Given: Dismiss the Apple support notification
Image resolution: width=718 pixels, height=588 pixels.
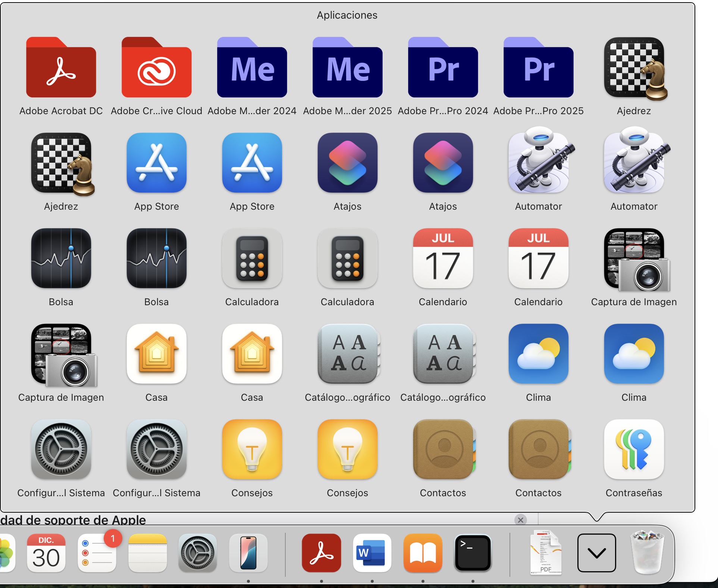Looking at the screenshot, I should point(521,520).
